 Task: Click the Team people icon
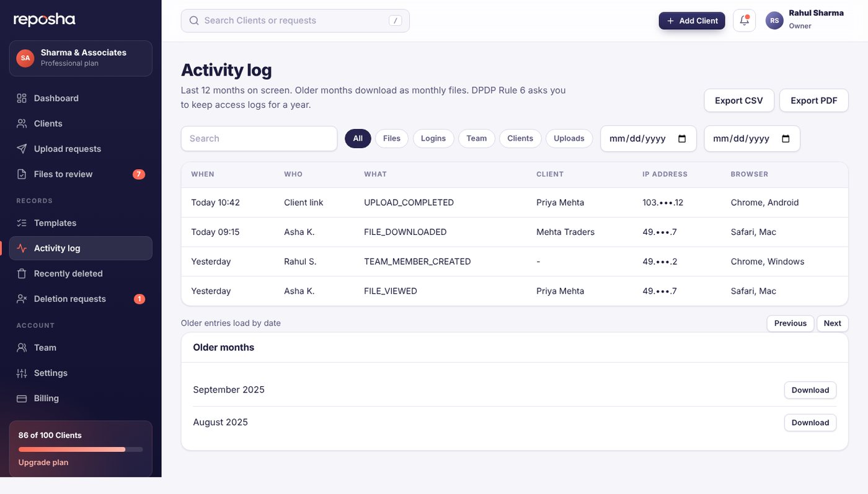pos(22,348)
